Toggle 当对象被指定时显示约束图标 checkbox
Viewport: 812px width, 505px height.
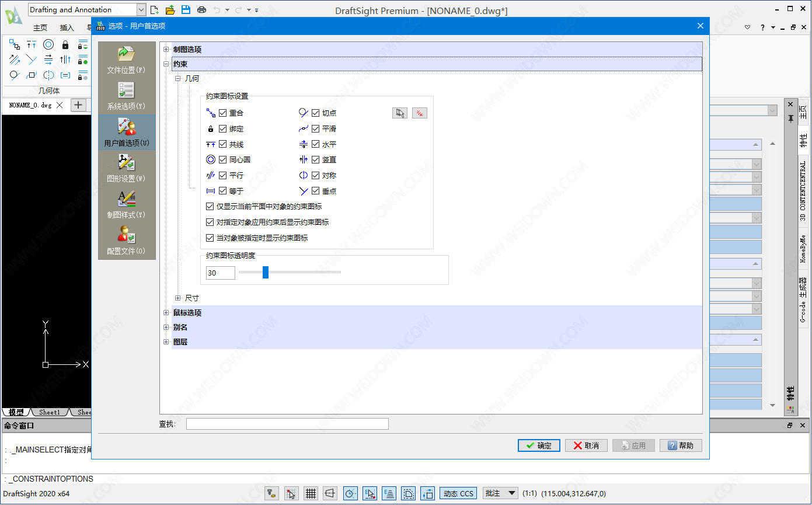(x=210, y=238)
